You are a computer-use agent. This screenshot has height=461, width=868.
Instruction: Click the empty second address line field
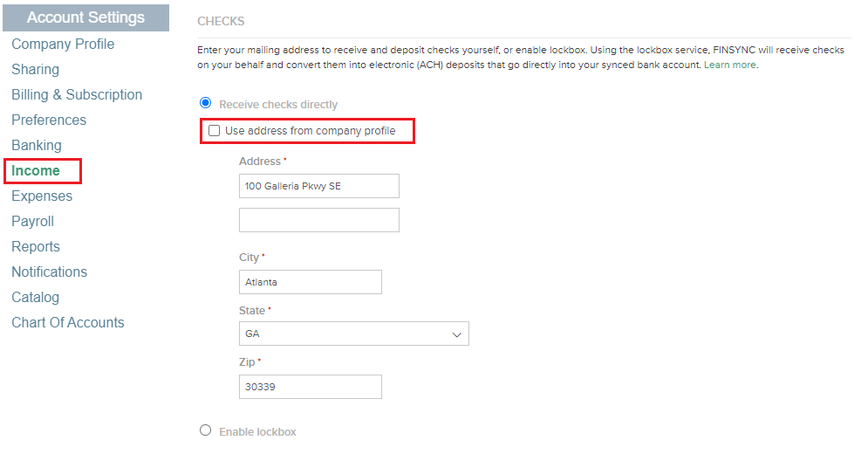tap(319, 220)
